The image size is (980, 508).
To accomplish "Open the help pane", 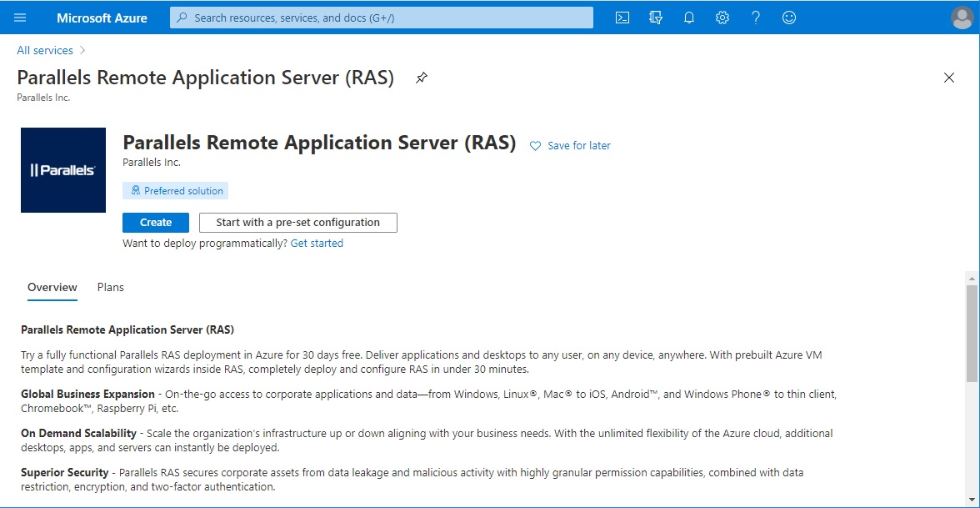I will click(755, 17).
